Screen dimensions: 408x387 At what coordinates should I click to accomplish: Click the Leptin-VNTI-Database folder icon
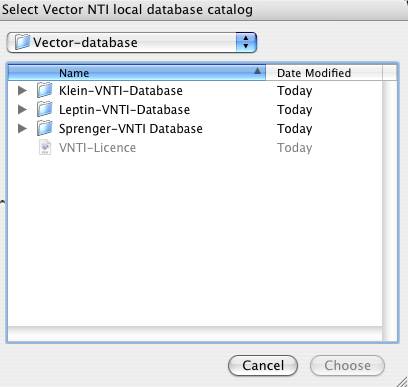(45, 109)
